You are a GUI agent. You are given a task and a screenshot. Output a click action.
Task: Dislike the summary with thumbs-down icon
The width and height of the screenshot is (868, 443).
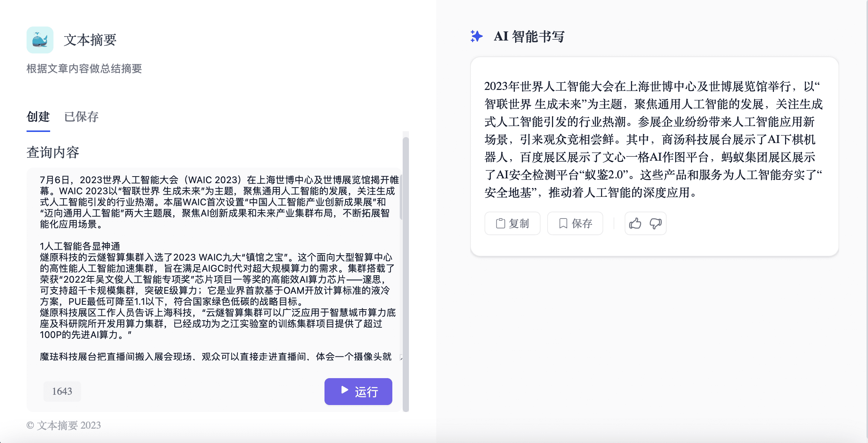point(656,223)
